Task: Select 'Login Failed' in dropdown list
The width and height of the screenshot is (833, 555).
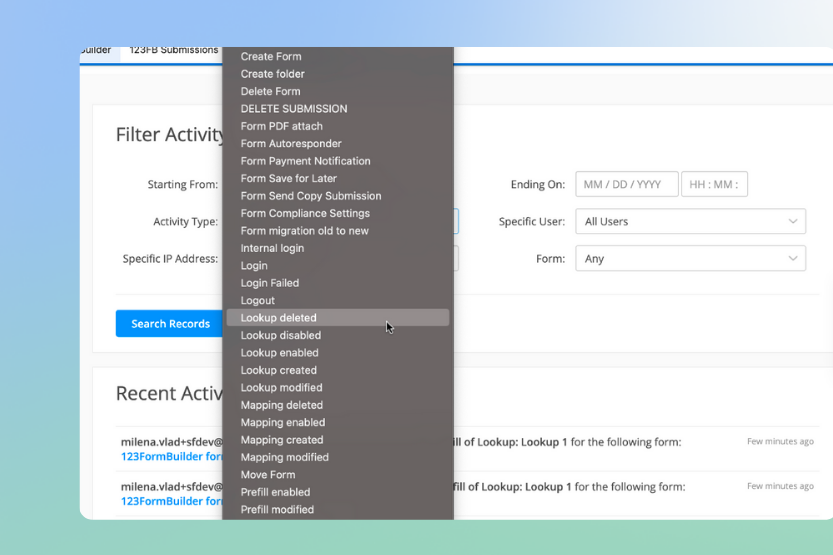Action: [x=269, y=283]
